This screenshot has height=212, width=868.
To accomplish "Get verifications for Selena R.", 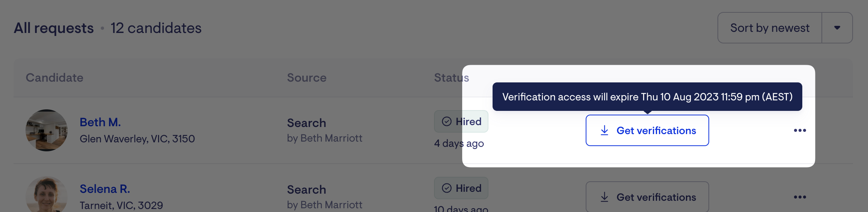I will coord(647,197).
